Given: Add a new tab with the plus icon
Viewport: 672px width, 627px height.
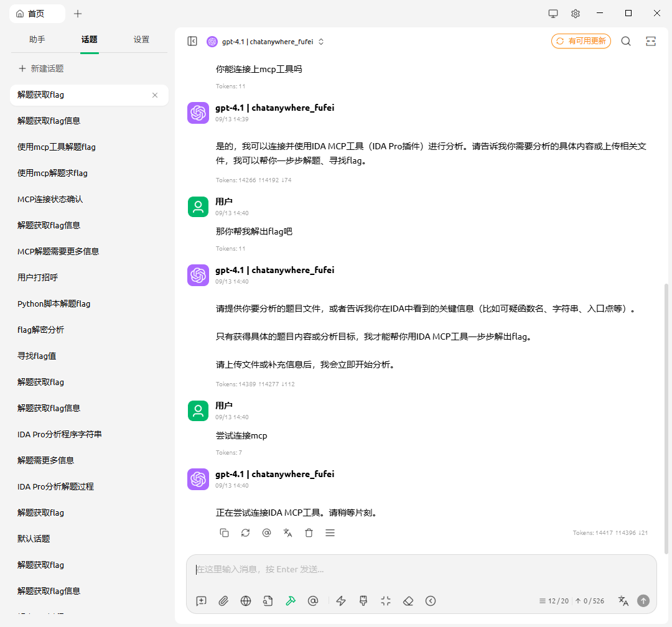Looking at the screenshot, I should [x=78, y=14].
